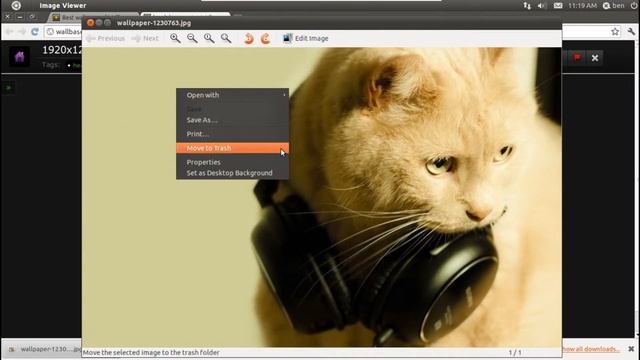This screenshot has height=360, width=640.
Task: Select Set as Desktop Background
Action: pyautogui.click(x=232, y=173)
